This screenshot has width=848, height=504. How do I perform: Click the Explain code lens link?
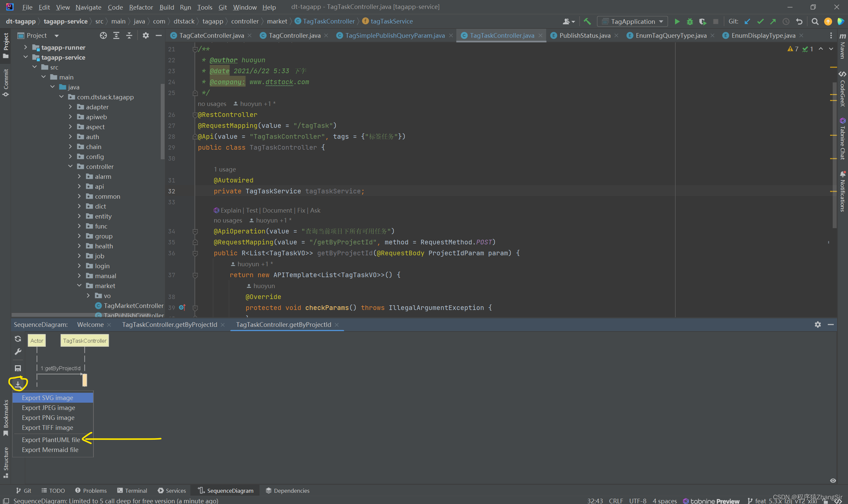click(x=231, y=210)
